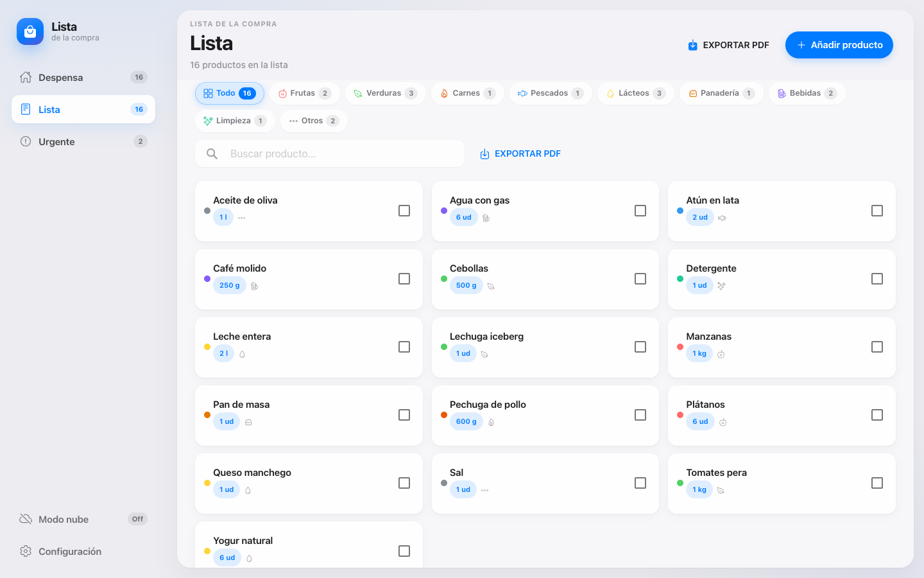The width and height of the screenshot is (924, 578).
Task: Click the bread icon on Pan de masa
Action: [248, 422]
